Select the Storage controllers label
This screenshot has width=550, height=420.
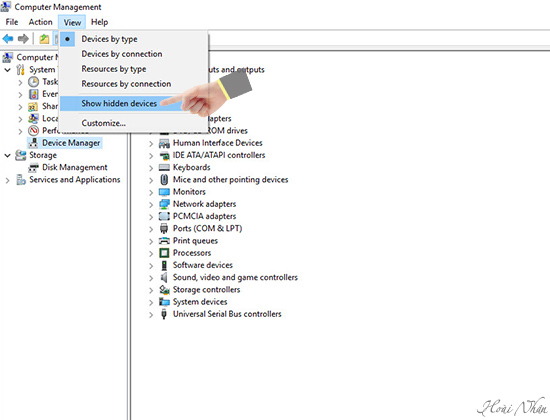(207, 290)
